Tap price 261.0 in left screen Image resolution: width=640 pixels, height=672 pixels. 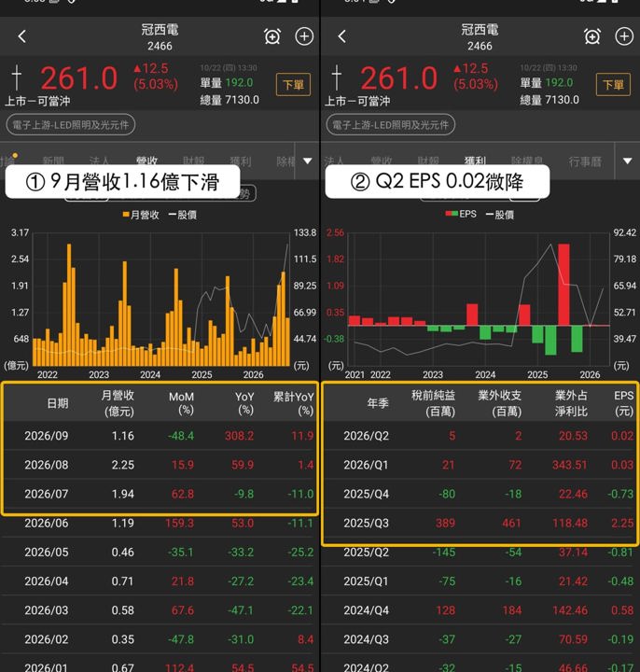coord(78,78)
